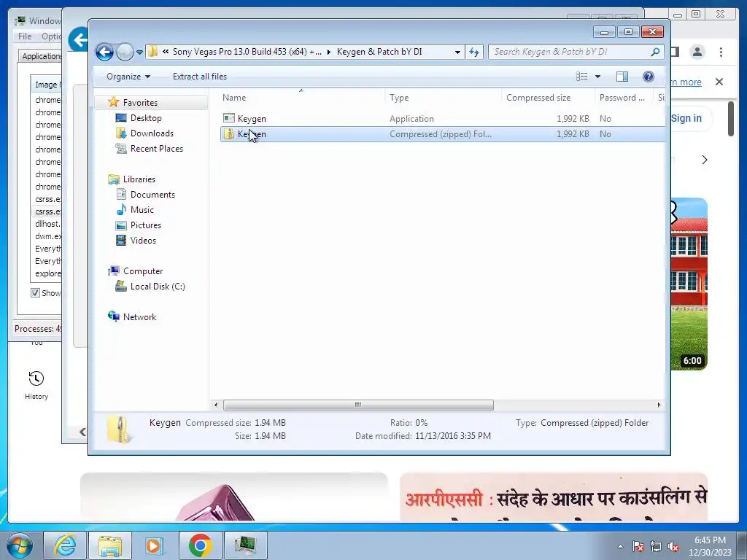
Task: Select Network in the navigation pane
Action: coord(139,317)
